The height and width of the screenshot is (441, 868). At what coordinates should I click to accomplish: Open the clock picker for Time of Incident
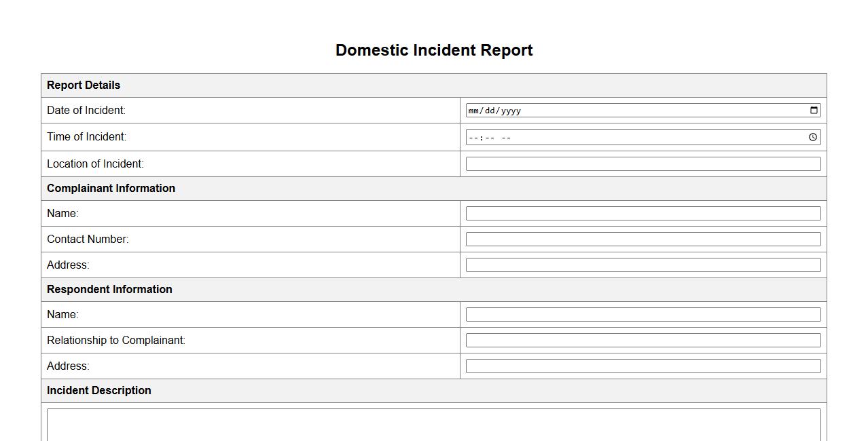click(813, 137)
